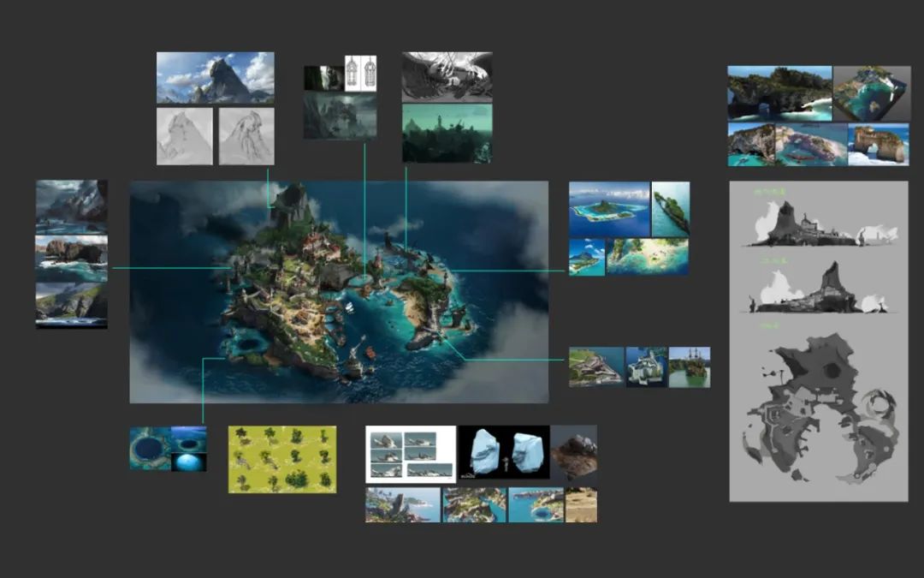Viewport: 924px width, 578px height.
Task: Select the sandy terrain texture thumbnail
Action: 581,505
